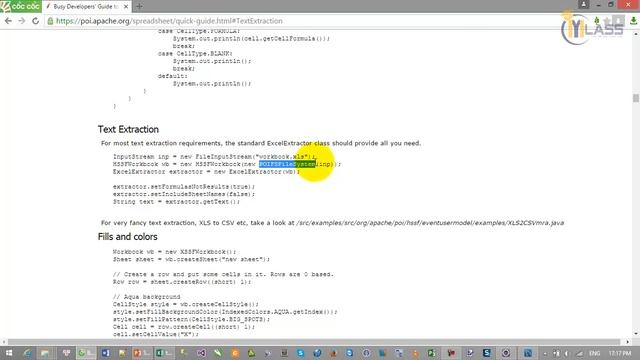Screen dimensions: 640x360
Task: Click '// Aqua background' comment line
Action: 147,297
